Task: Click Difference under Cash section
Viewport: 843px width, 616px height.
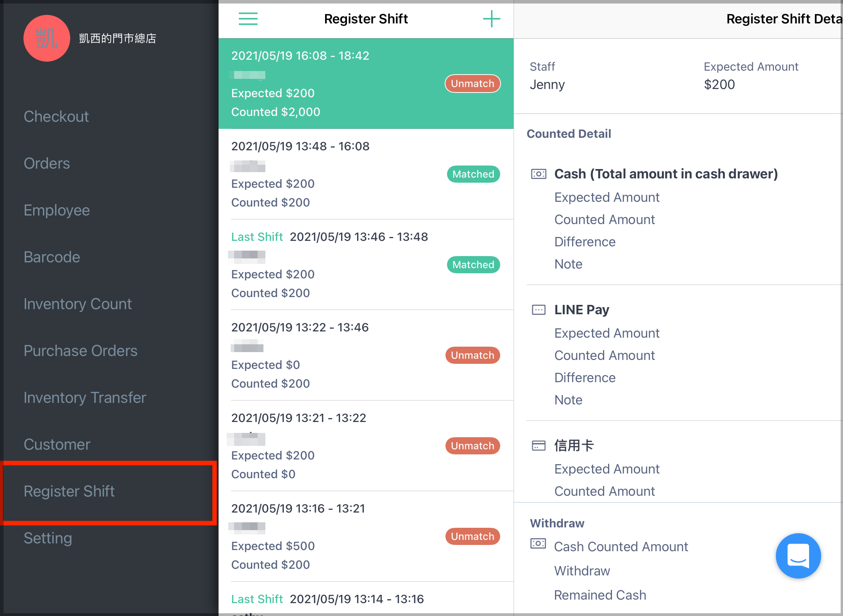Action: coord(585,242)
